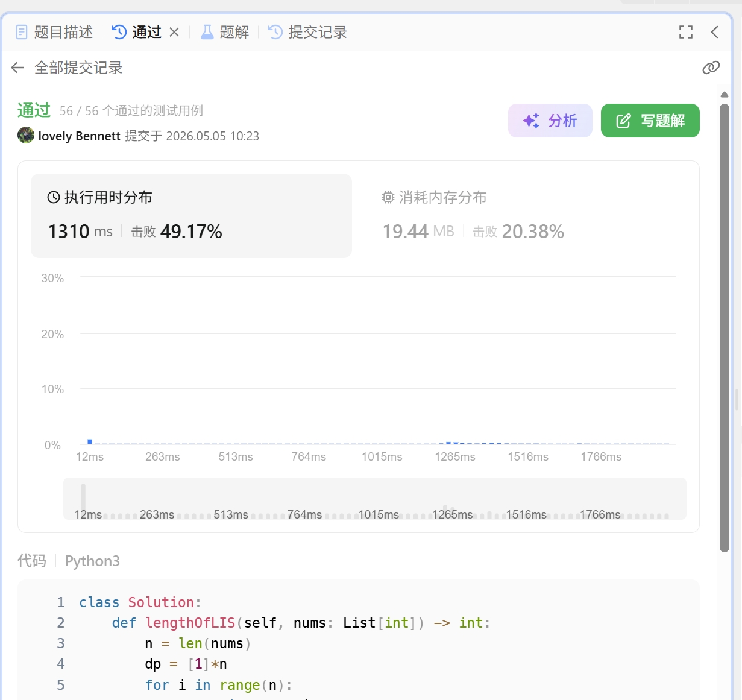Open lovely Bennett's avatar profile
This screenshot has height=700, width=742.
pos(26,135)
